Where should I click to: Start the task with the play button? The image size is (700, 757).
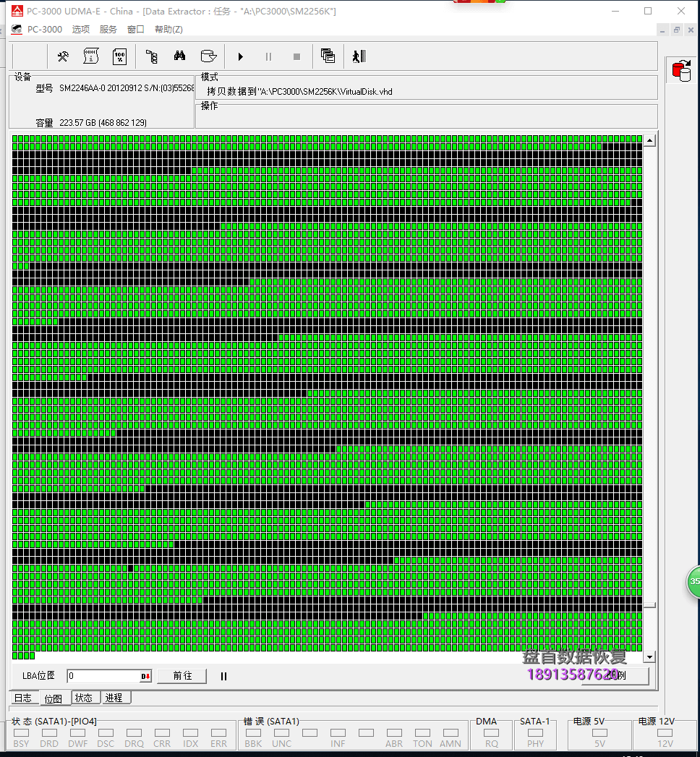(x=240, y=56)
